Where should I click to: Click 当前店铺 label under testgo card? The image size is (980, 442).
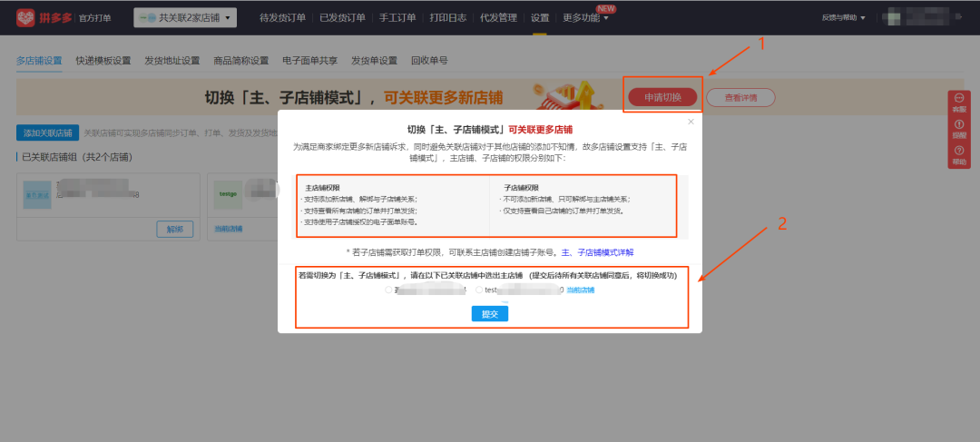tap(228, 229)
